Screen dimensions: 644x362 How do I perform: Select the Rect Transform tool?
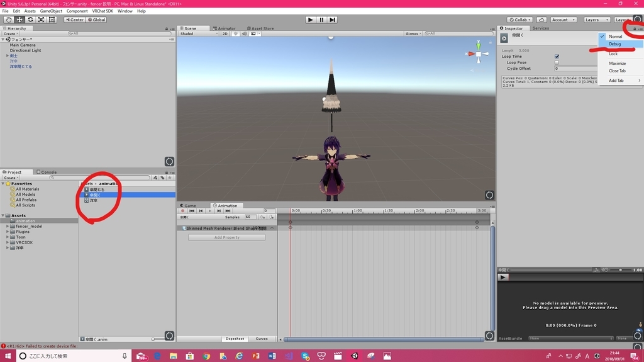(52, 20)
